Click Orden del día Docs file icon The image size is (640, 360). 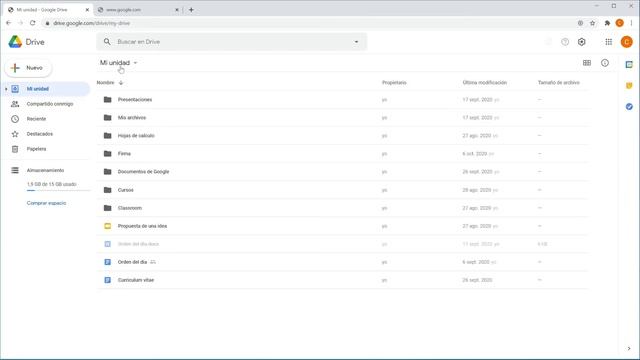107,262
